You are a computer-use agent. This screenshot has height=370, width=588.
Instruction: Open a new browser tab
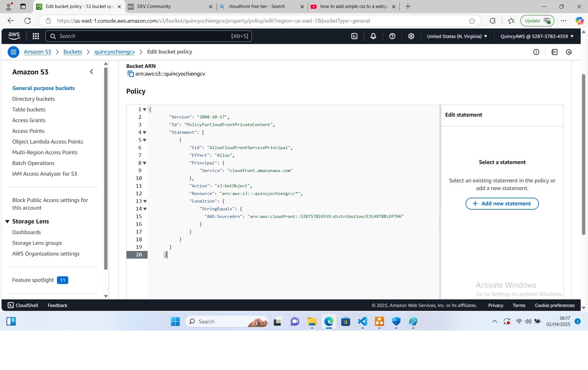(x=408, y=6)
